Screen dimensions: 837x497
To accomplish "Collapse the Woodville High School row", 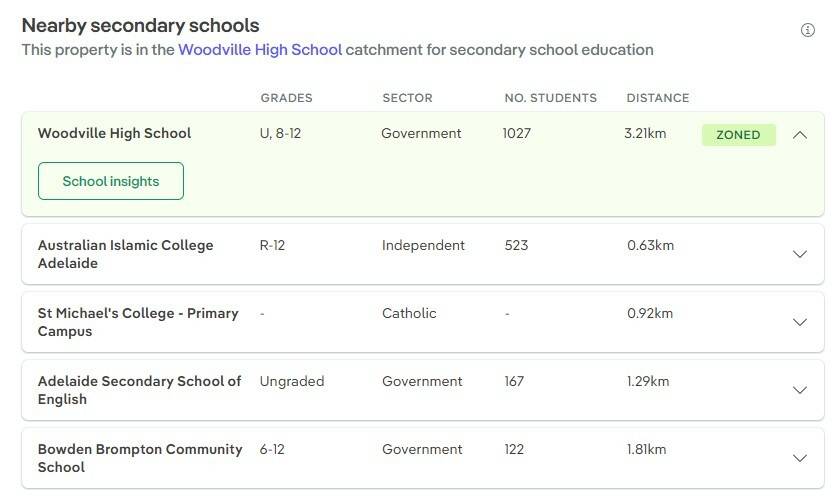I will click(x=799, y=135).
